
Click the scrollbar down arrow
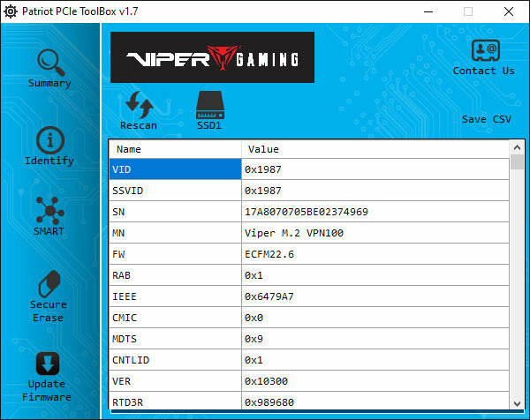point(517,403)
